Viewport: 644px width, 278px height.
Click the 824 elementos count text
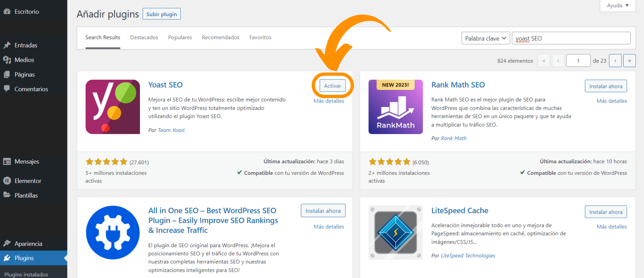tap(515, 61)
